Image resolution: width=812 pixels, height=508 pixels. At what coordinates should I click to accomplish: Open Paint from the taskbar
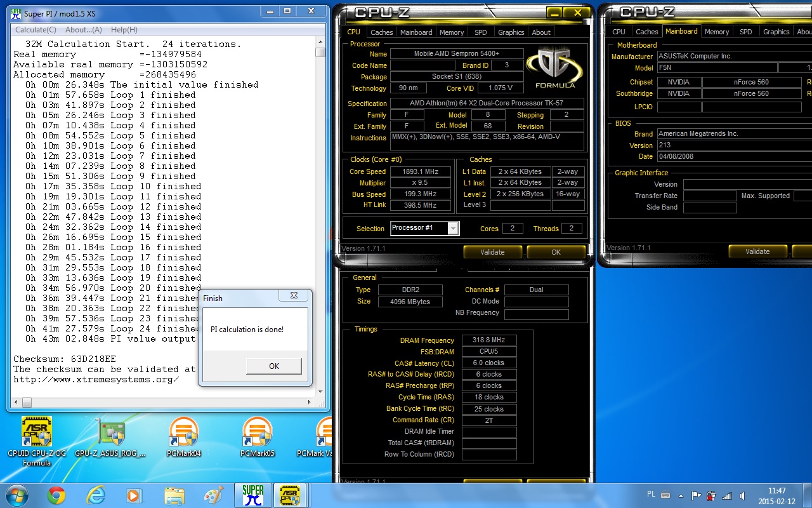tap(213, 495)
